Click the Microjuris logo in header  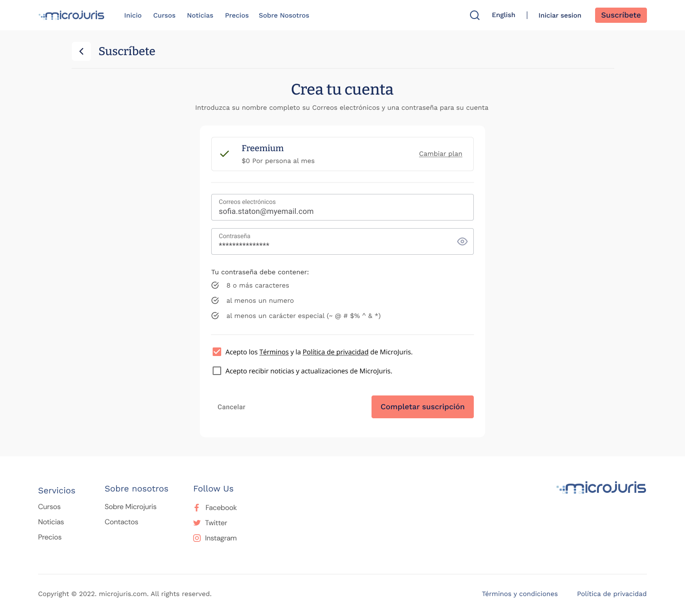pos(71,16)
